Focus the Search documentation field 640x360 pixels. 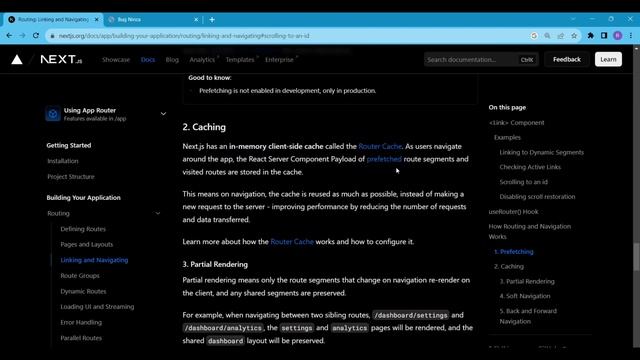pos(481,59)
